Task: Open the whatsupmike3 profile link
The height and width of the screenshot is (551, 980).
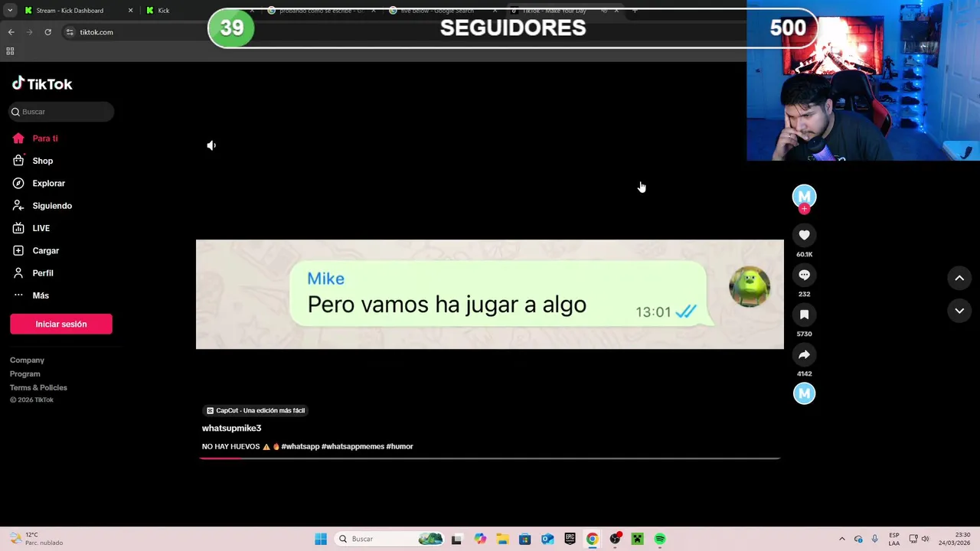Action: tap(231, 429)
